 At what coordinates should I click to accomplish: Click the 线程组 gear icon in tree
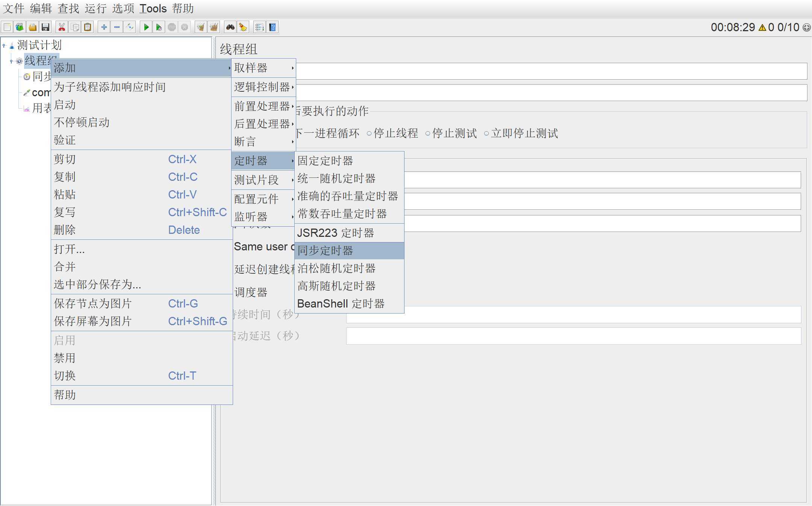tap(20, 61)
